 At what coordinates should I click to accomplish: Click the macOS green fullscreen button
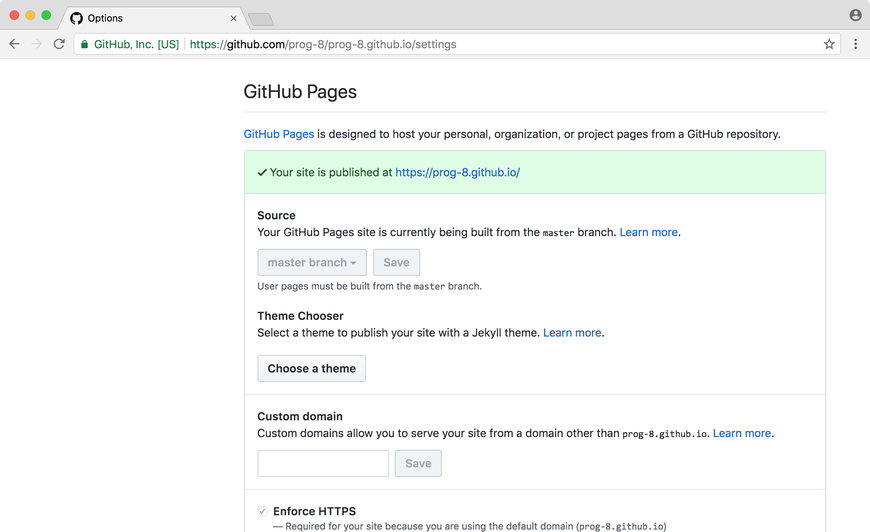[47, 16]
